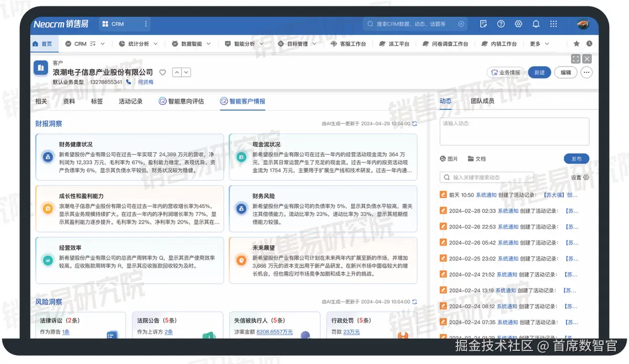Expand the 数据智能 dropdown
The height and width of the screenshot is (364, 629).
209,44
